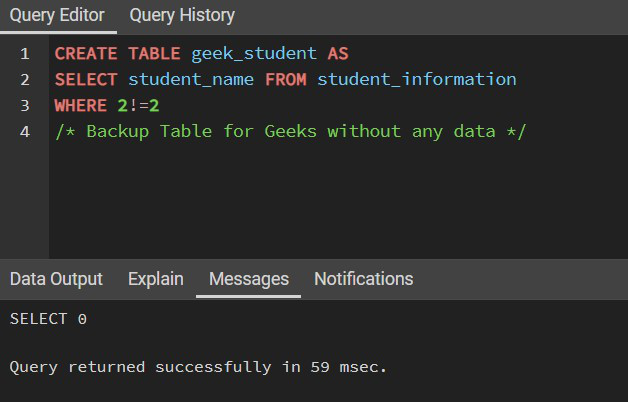This screenshot has width=628, height=402.
Task: Open the Query History tab
Action: 182,15
